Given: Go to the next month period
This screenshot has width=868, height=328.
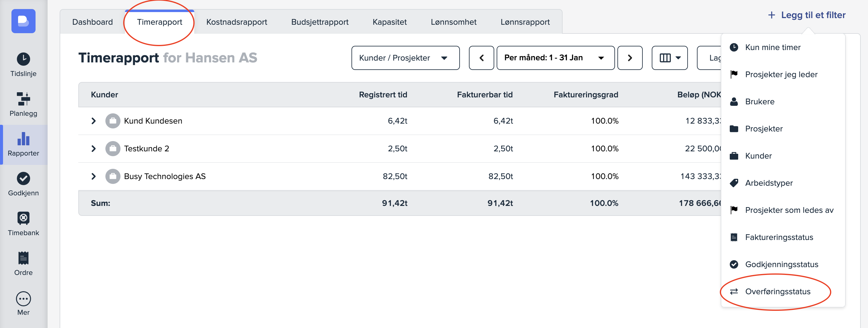Looking at the screenshot, I should pos(629,58).
